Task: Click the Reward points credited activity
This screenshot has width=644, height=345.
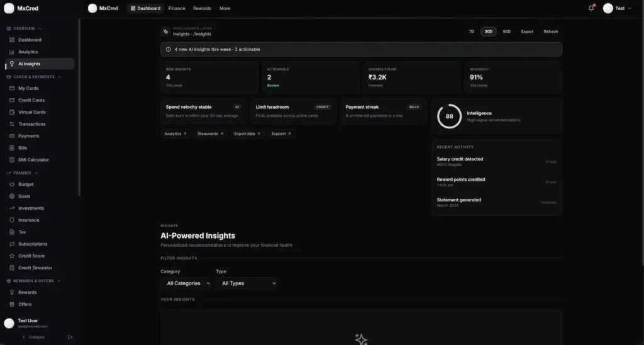Action: (497, 182)
